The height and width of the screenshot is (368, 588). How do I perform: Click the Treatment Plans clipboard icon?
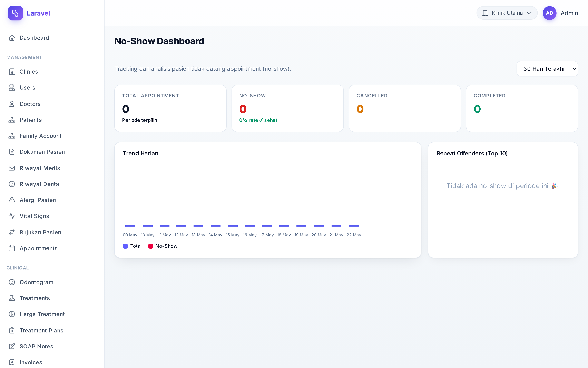[12, 331]
